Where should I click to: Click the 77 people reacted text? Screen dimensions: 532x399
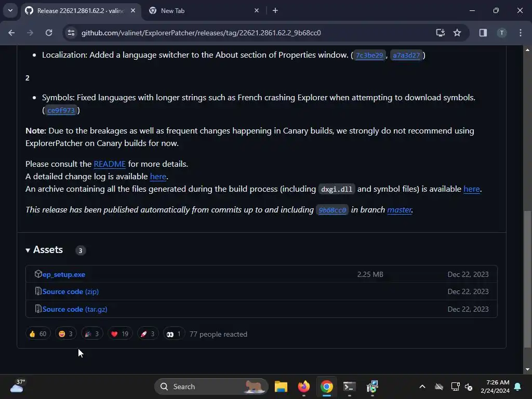point(218,334)
